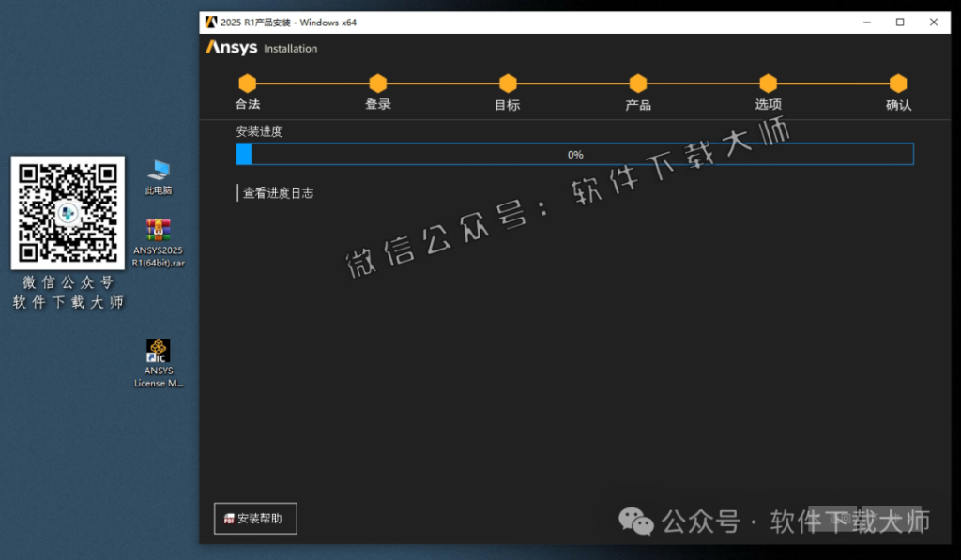Select the 合法 step hexagon icon
This screenshot has width=961, height=560.
pyautogui.click(x=247, y=83)
